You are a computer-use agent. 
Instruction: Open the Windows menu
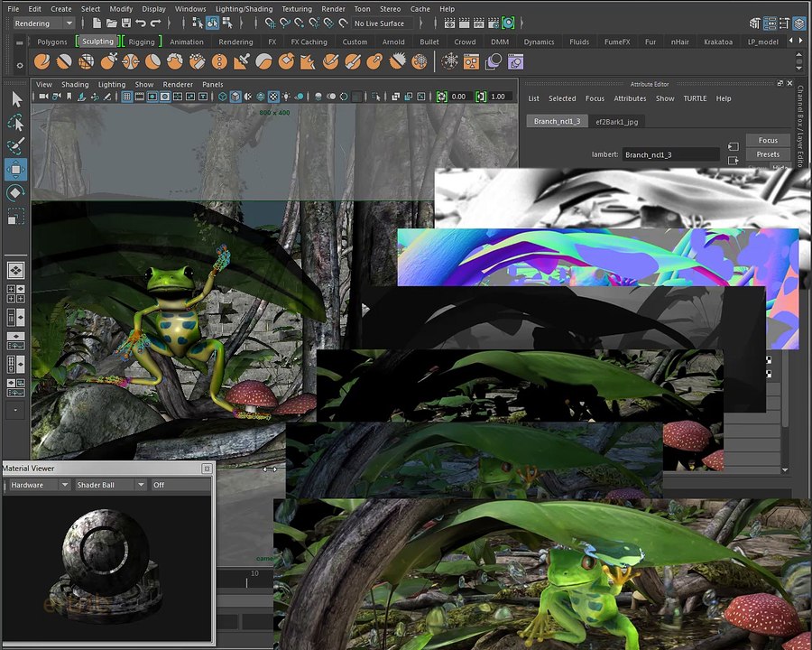click(x=190, y=9)
